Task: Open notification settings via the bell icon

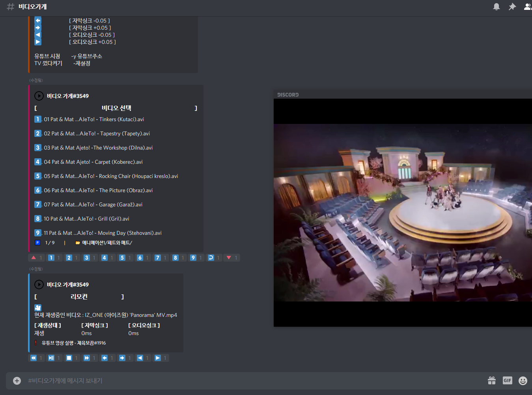Action: (x=497, y=6)
